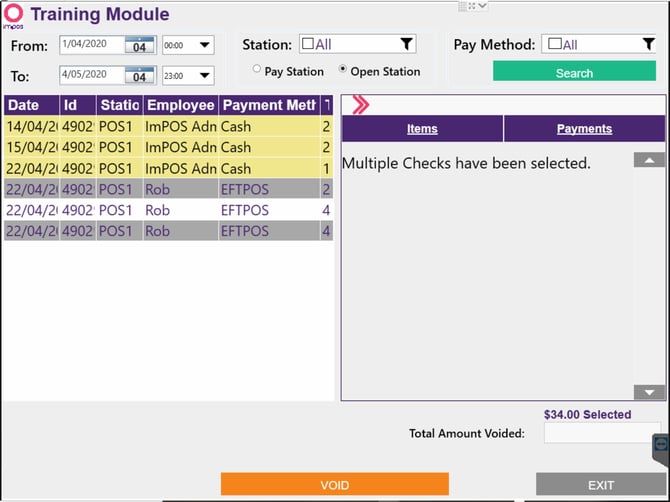Image resolution: width=670 pixels, height=502 pixels.
Task: Click the Pay Method filter funnel icon
Action: pos(649,44)
